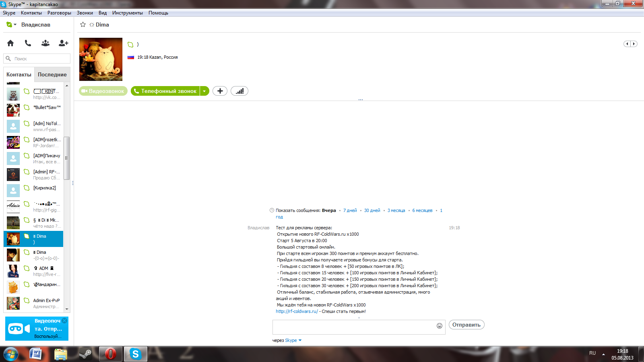
Task: Show next profile panel arrow
Action: [x=634, y=44]
